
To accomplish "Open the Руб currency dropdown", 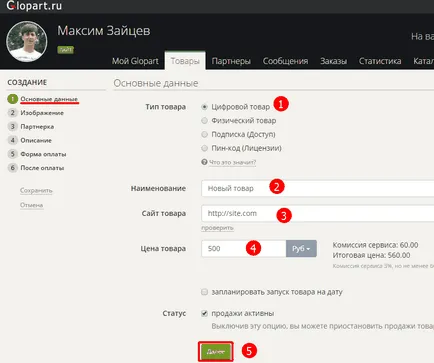I will [301, 248].
